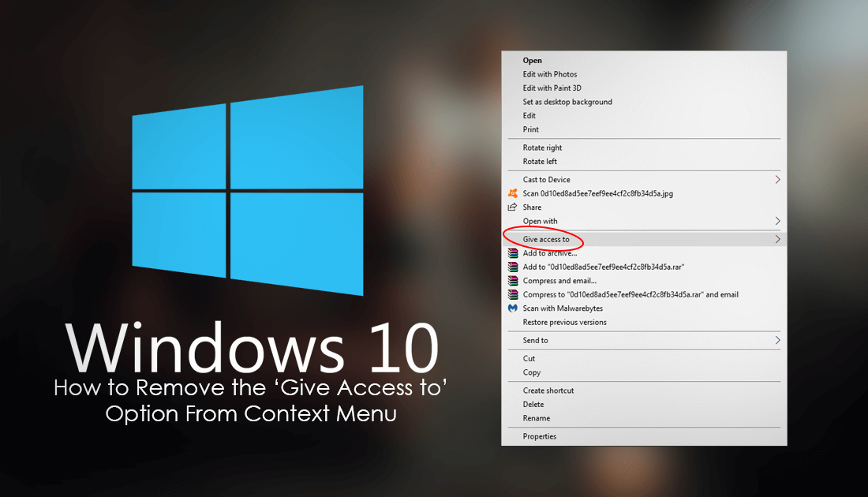Click the Avast scan icon

513,193
